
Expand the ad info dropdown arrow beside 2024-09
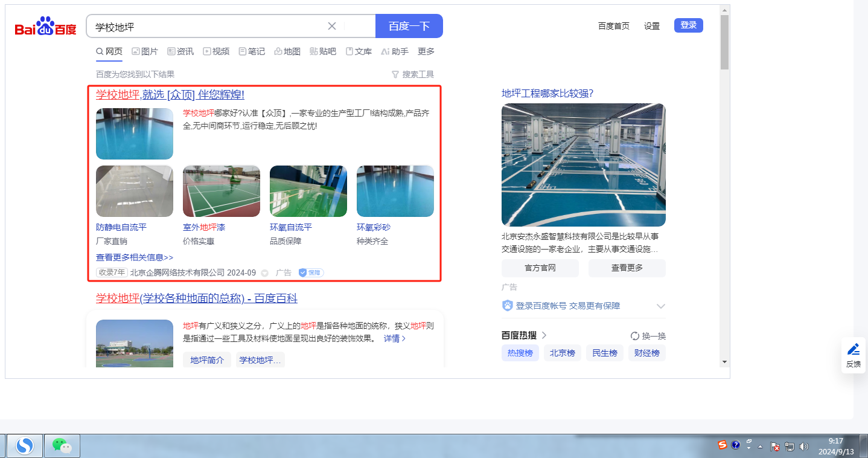(264, 273)
